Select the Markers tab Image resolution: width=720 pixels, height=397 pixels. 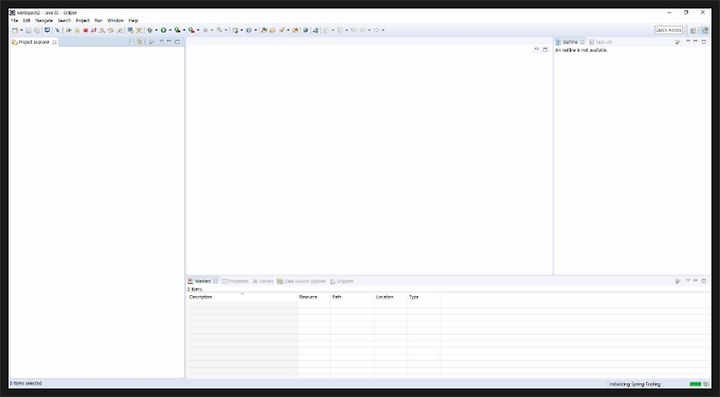click(x=202, y=281)
